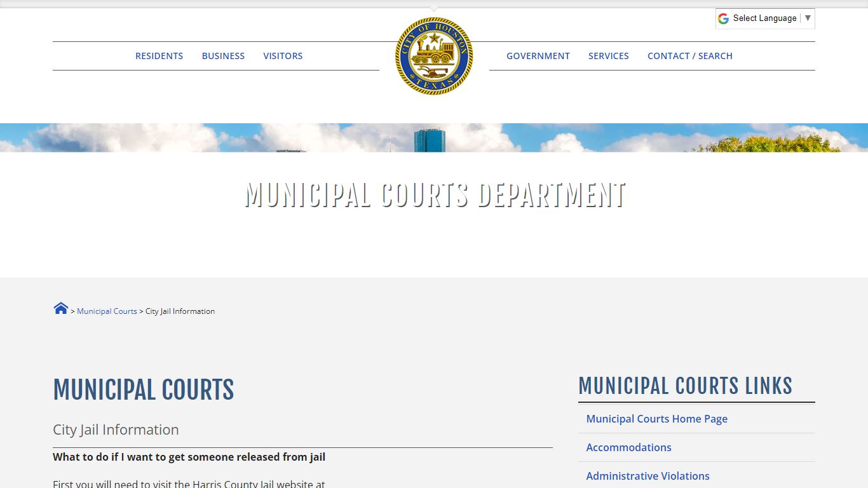The image size is (868, 488).
Task: Open the Residents menu
Action: point(159,56)
